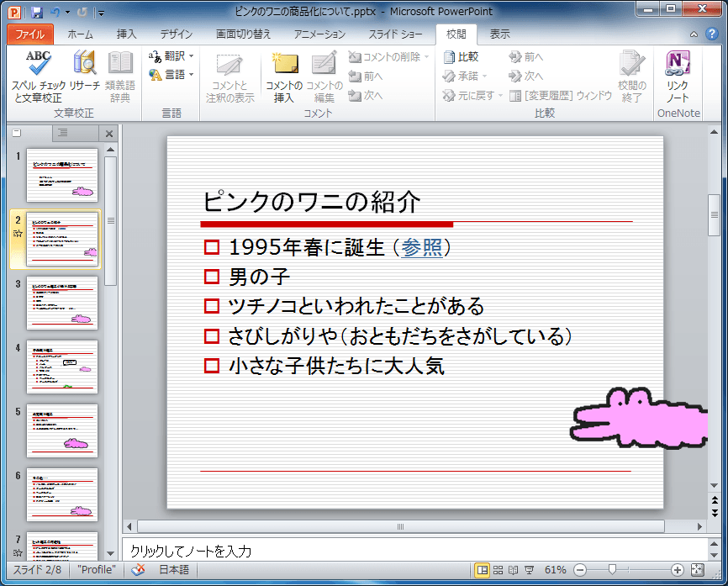Screen dimensions: 728x586
Task: Go to previous change in Compare group
Action: point(525,57)
